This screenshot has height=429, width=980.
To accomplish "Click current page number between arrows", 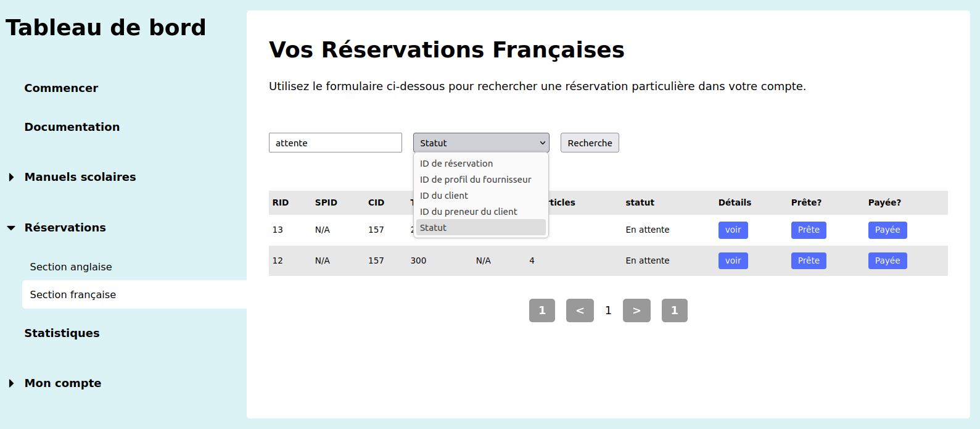I will (608, 310).
